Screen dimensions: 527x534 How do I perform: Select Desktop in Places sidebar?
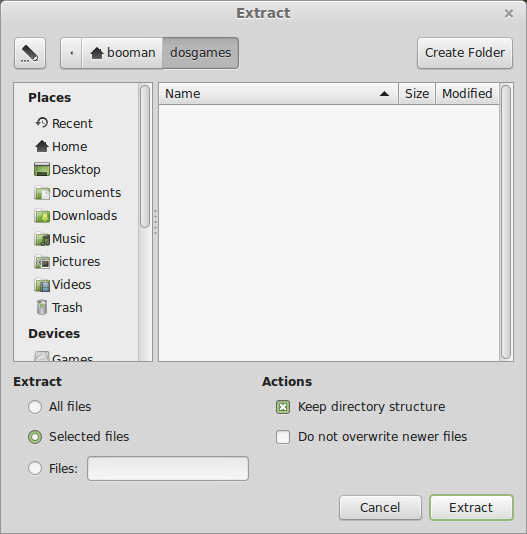point(67,169)
